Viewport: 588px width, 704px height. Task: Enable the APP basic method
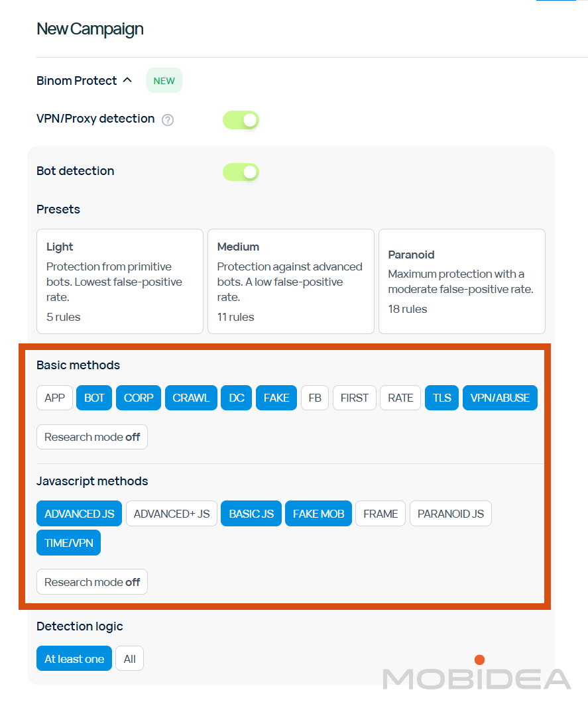click(x=55, y=398)
